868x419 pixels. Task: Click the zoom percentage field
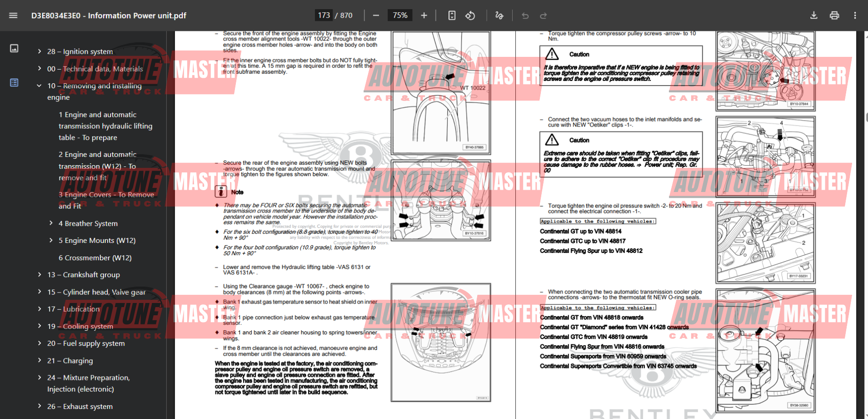coord(400,15)
